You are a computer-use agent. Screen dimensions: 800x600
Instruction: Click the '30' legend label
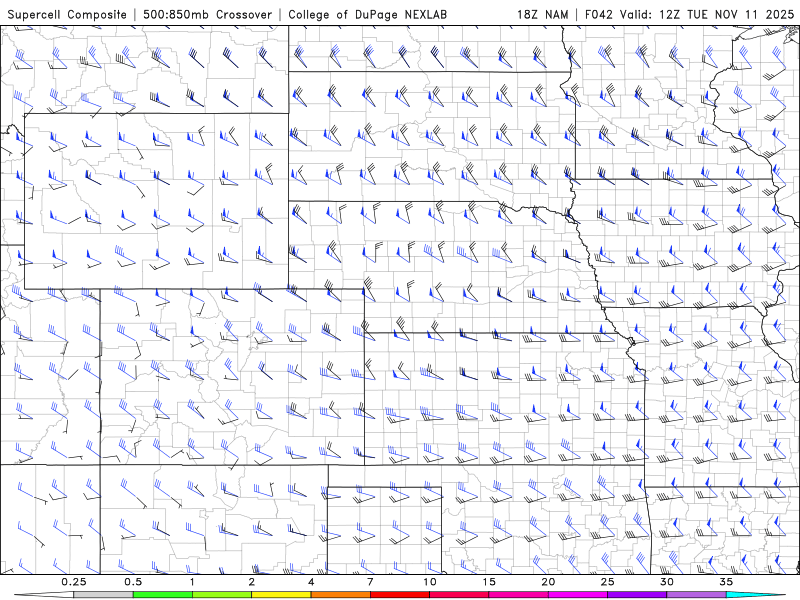667,582
